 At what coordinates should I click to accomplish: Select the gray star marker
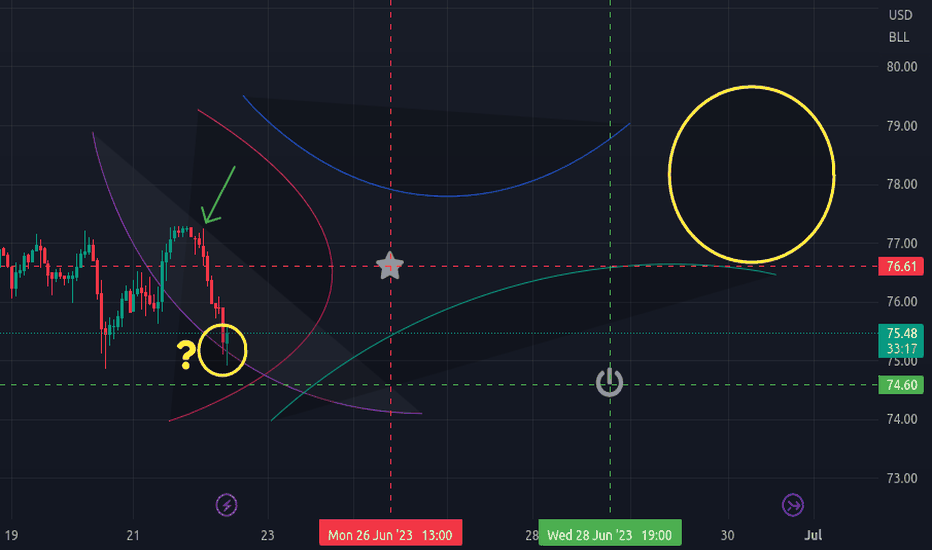tap(390, 266)
